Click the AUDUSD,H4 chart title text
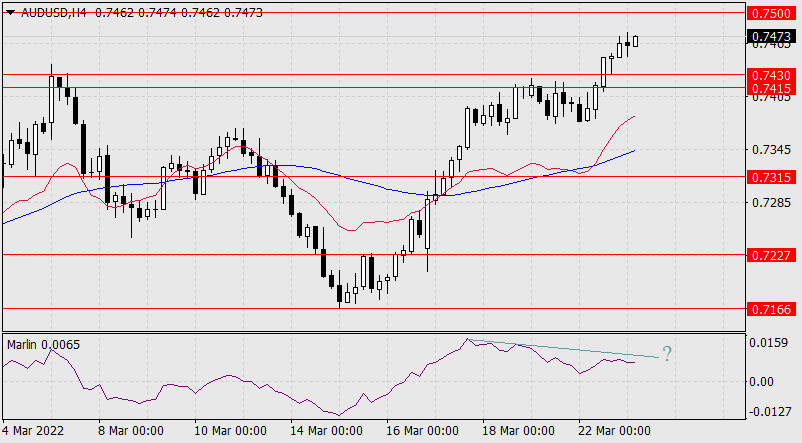The image size is (802, 443). [54, 13]
